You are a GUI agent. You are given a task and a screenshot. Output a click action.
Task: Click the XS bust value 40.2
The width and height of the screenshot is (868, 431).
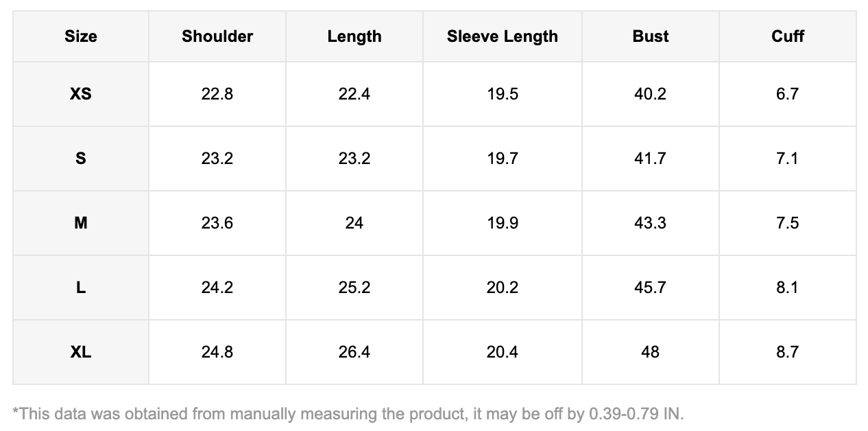point(651,94)
